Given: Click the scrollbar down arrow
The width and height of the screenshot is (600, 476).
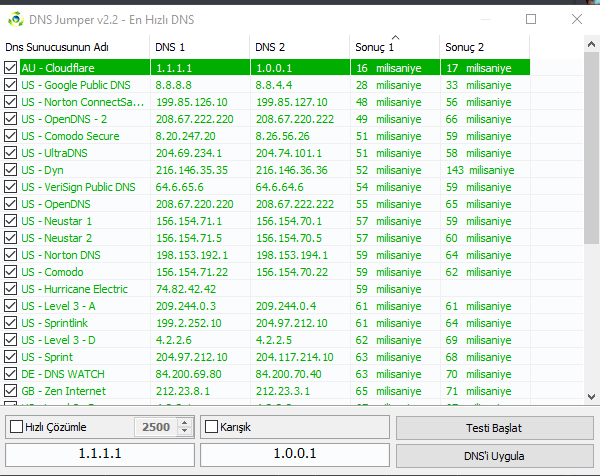Looking at the screenshot, I should (x=591, y=397).
